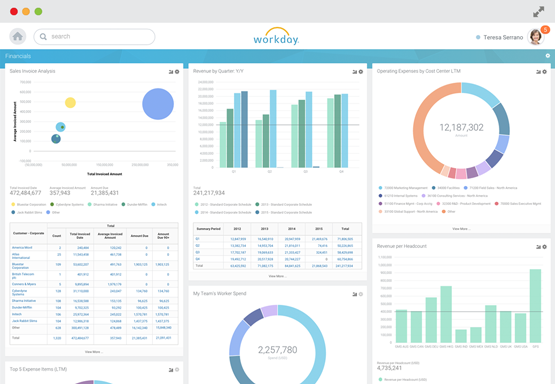Open the Financials dashboard settings gear
The width and height of the screenshot is (555, 384).
point(548,56)
